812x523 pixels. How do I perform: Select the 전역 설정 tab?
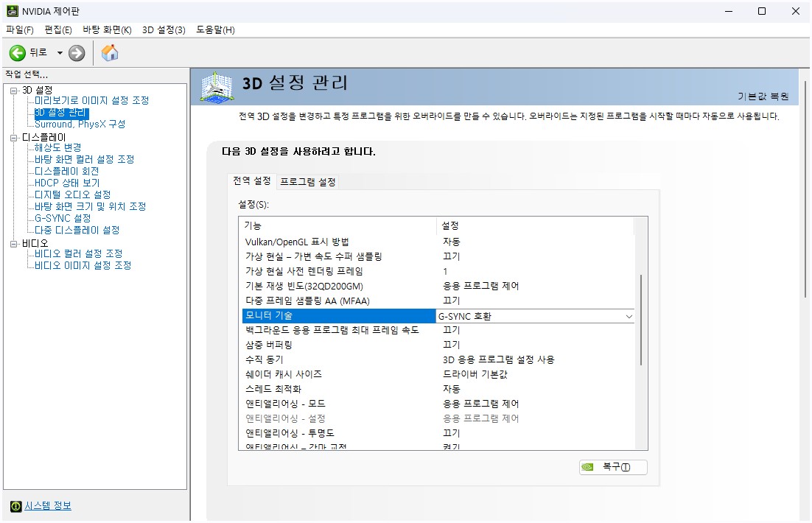252,180
